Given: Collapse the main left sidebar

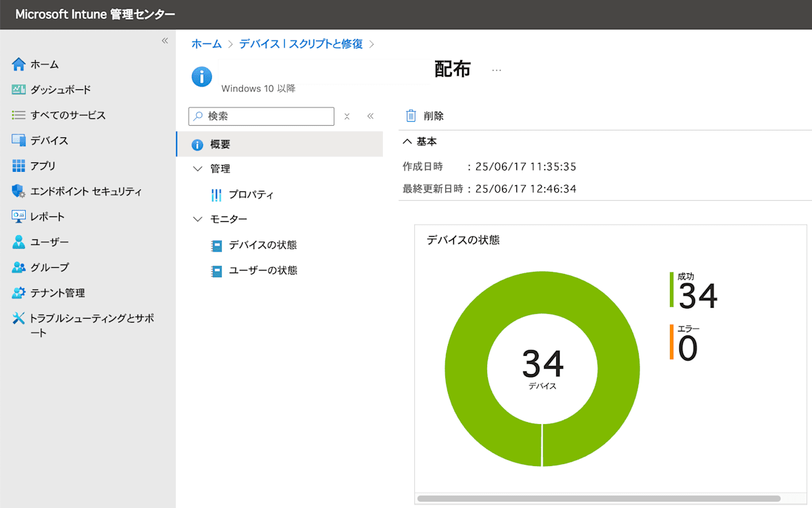Looking at the screenshot, I should [x=164, y=41].
